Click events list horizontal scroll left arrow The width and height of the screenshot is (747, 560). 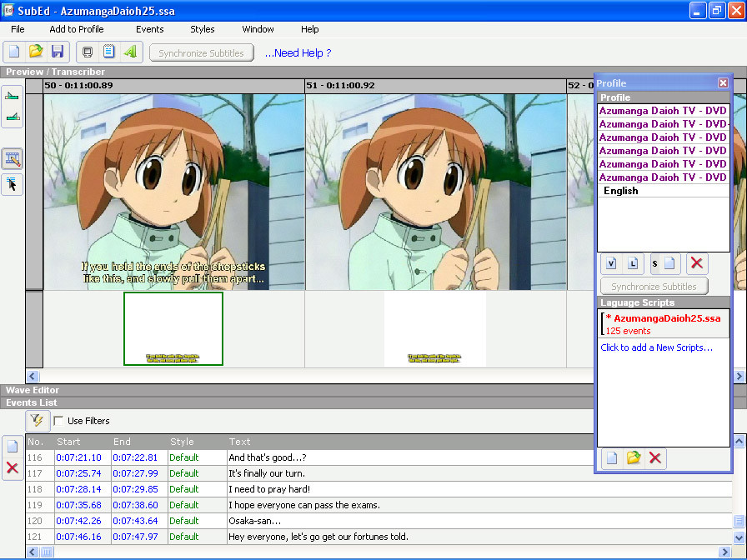[33, 552]
